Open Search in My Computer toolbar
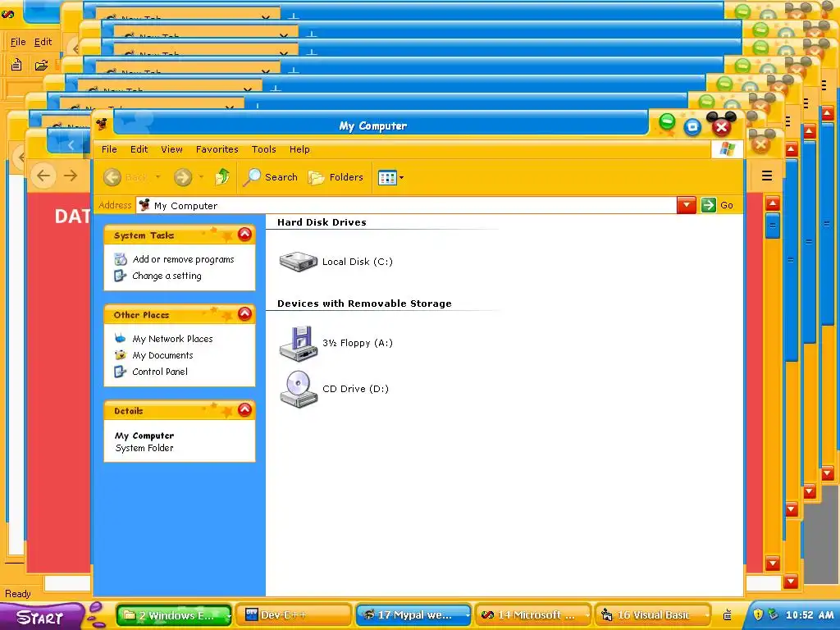 coord(271,177)
